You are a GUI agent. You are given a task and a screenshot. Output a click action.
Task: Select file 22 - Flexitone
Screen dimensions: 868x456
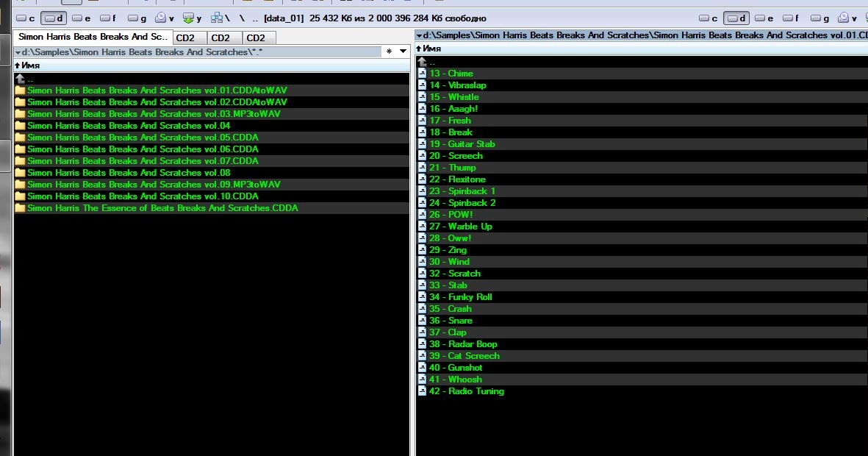pos(457,179)
